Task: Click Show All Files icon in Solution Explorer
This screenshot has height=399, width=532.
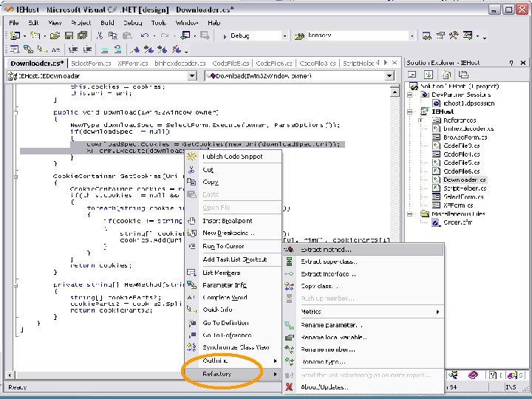Action: [446, 75]
